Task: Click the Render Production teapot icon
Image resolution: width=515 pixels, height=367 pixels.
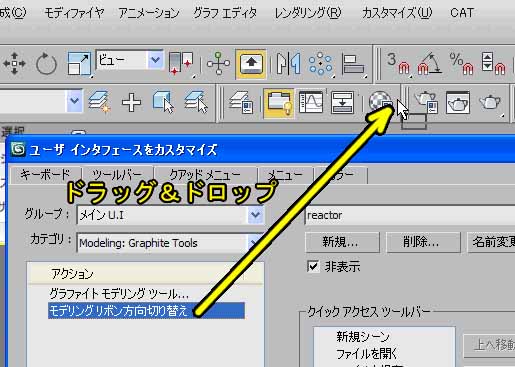Action: click(x=490, y=102)
